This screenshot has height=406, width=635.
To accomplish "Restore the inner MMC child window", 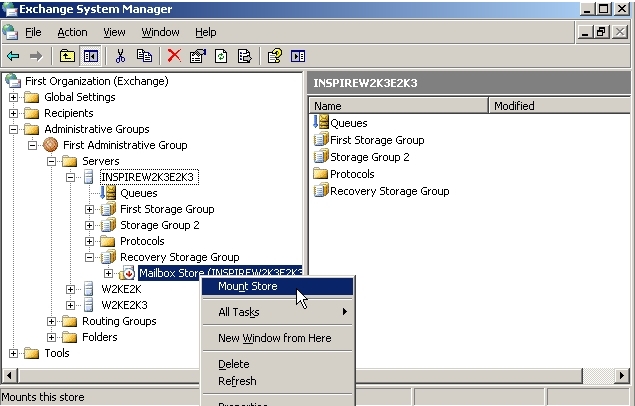I will click(602, 32).
